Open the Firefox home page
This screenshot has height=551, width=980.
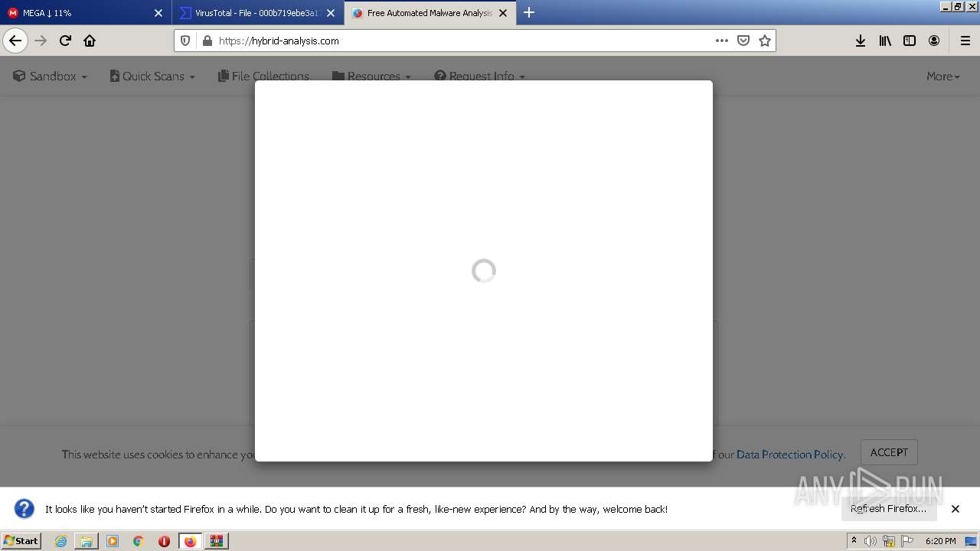(90, 41)
